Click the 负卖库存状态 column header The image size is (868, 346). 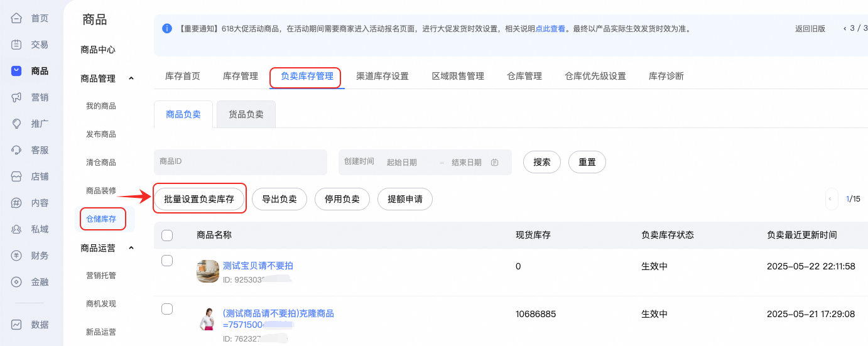point(668,235)
